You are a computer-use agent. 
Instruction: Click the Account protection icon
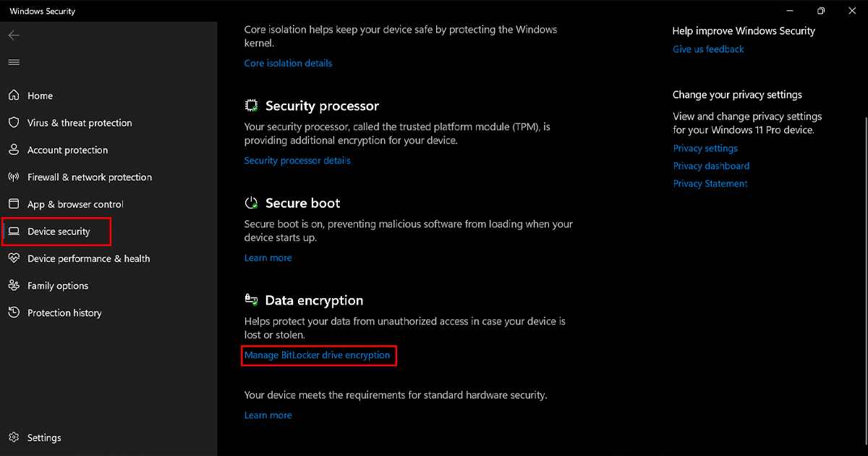coord(14,150)
